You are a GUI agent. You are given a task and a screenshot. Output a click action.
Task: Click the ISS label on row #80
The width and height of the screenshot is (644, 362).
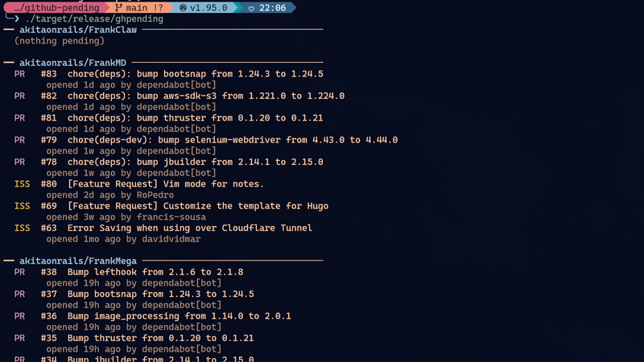(23, 184)
